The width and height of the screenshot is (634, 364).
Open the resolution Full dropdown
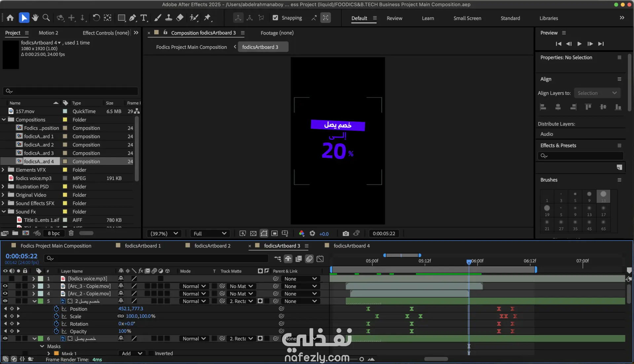[x=210, y=233]
